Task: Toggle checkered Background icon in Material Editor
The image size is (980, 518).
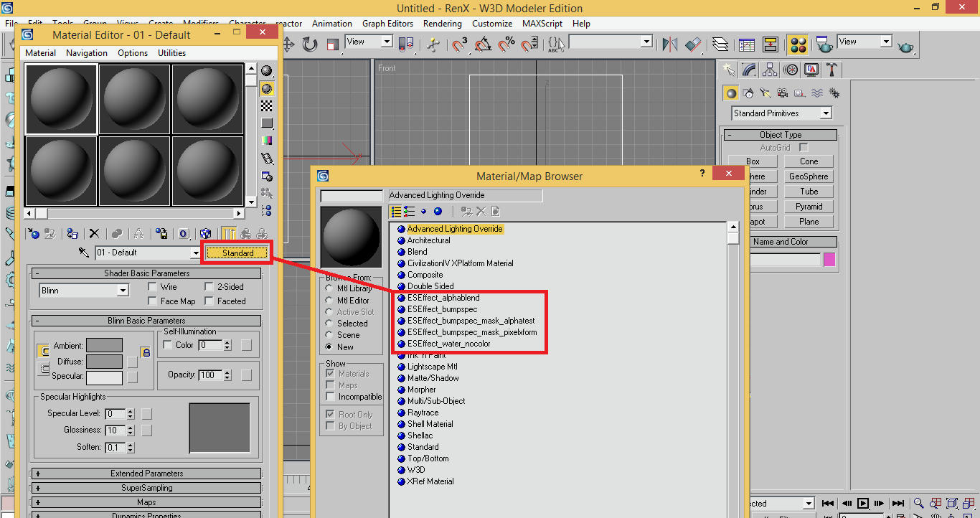Action: pos(267,106)
